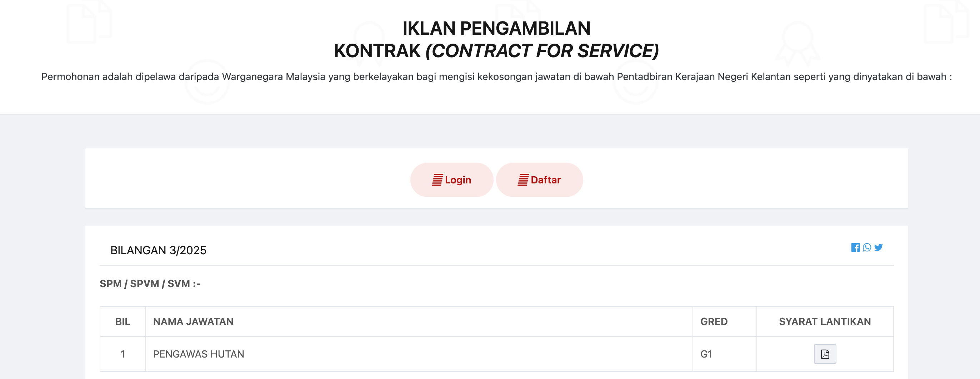Select the PENGAWAS HUTAN job name cell
This screenshot has height=379, width=980.
tap(199, 354)
